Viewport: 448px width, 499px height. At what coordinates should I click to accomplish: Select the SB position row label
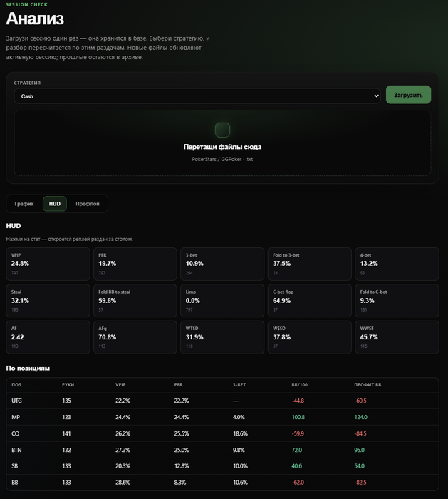tap(15, 466)
